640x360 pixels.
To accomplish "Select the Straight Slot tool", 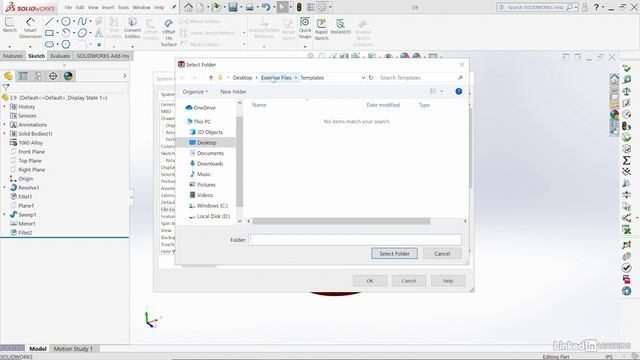I will [x=49, y=44].
